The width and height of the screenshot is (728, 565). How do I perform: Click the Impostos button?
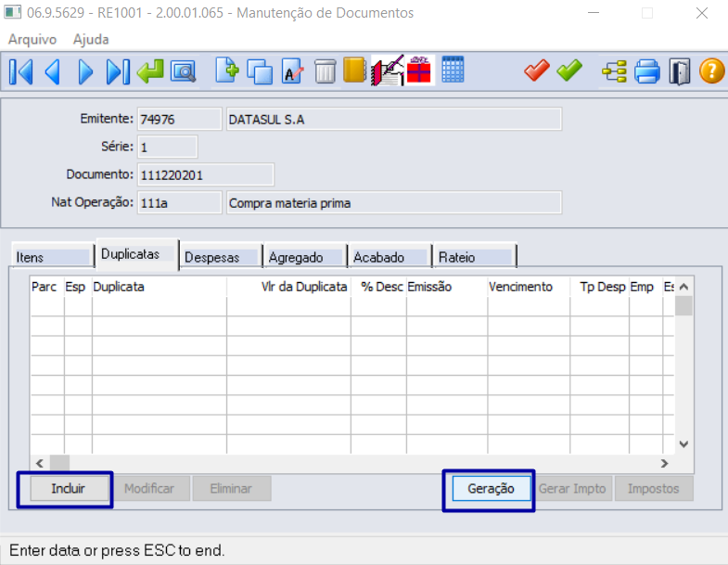(654, 488)
